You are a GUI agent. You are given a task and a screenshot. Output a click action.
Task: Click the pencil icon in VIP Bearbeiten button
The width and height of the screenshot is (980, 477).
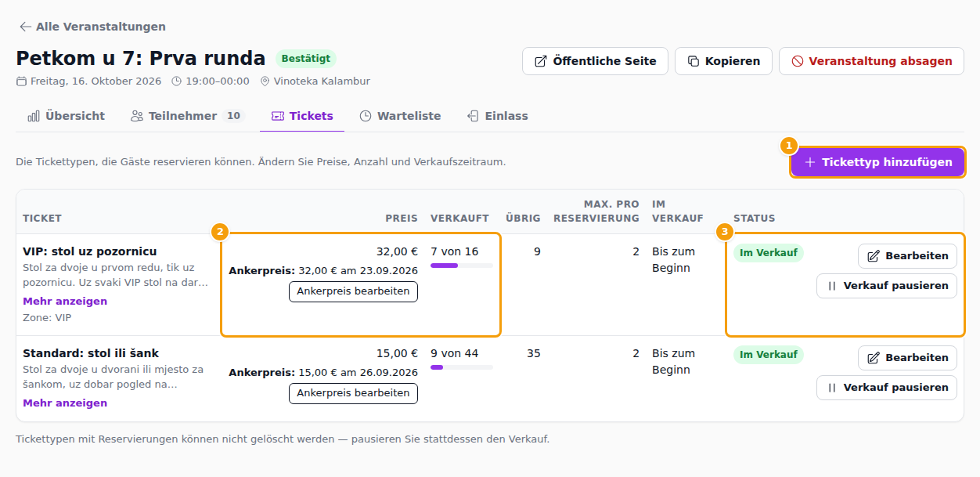click(x=874, y=256)
